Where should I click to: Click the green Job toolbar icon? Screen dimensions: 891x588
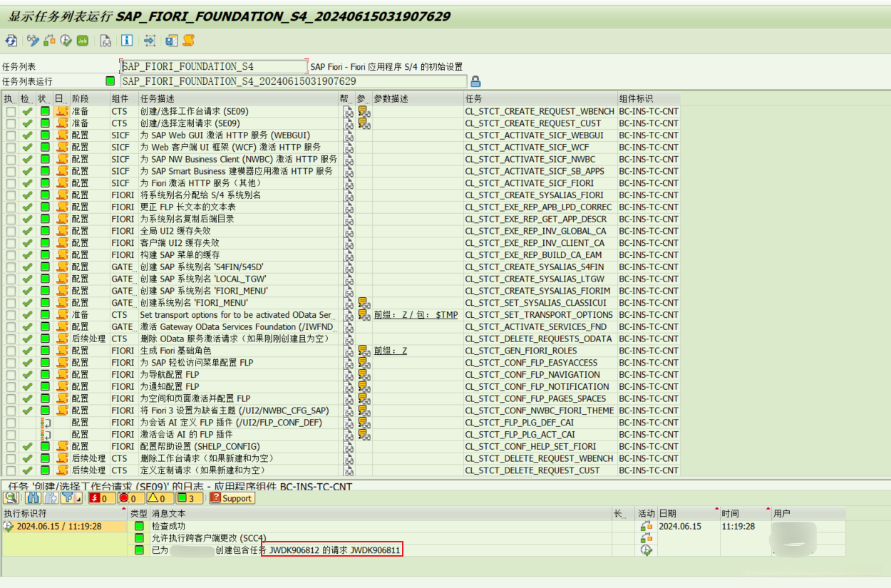(x=83, y=41)
